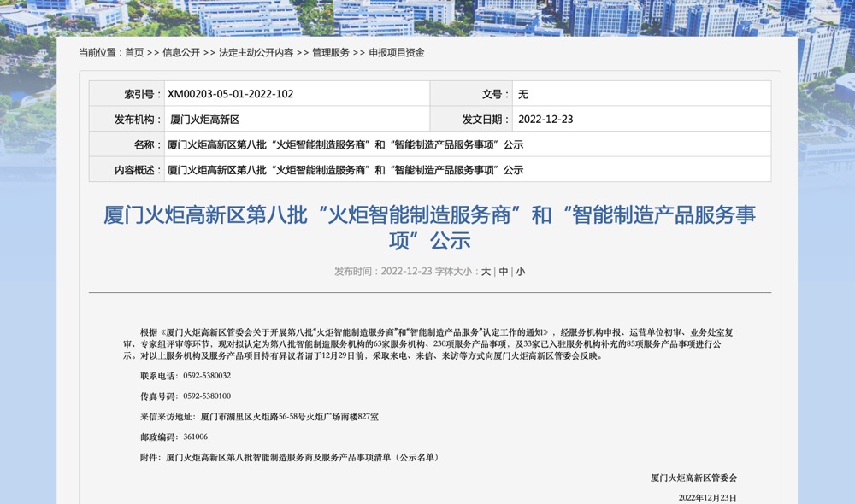点击申报项目资金栏目入口
Viewport: 855px width, 504px height.
point(393,52)
